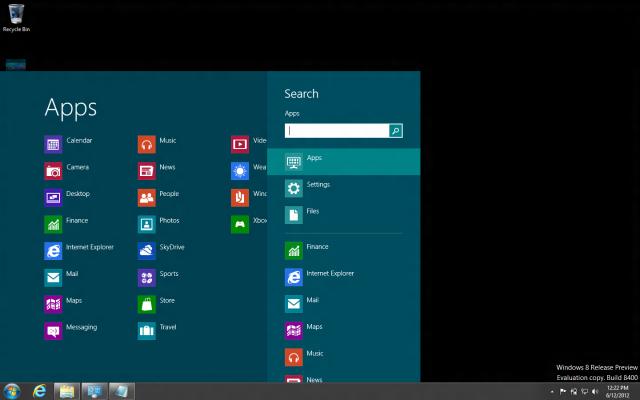Click the volume speaker tray icon
The height and width of the screenshot is (400, 640).
595,391
